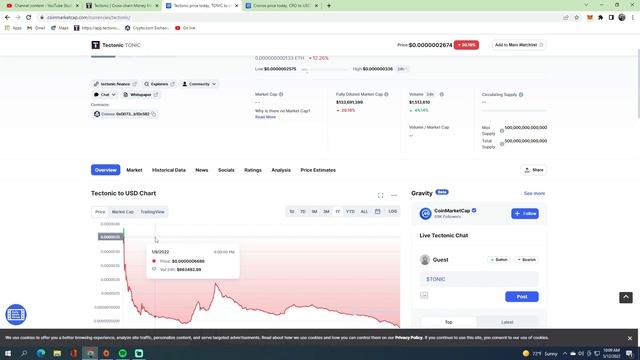Click the blue floating widget icon
640x360 pixels.
(x=16, y=315)
